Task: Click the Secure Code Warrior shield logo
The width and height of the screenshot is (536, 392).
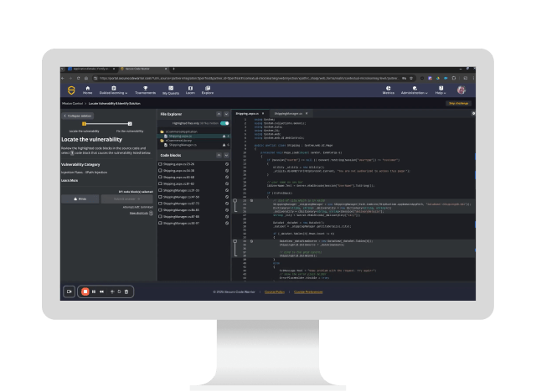Action: [70, 90]
